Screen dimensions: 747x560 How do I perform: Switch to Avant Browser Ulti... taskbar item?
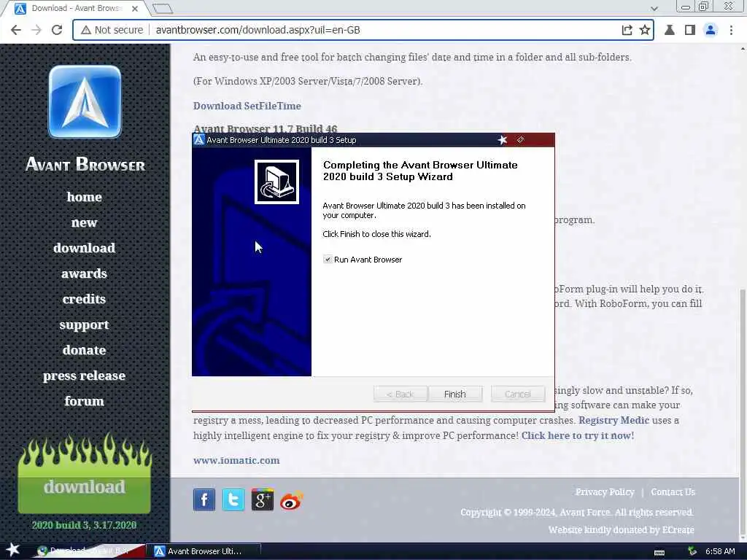[x=204, y=551]
